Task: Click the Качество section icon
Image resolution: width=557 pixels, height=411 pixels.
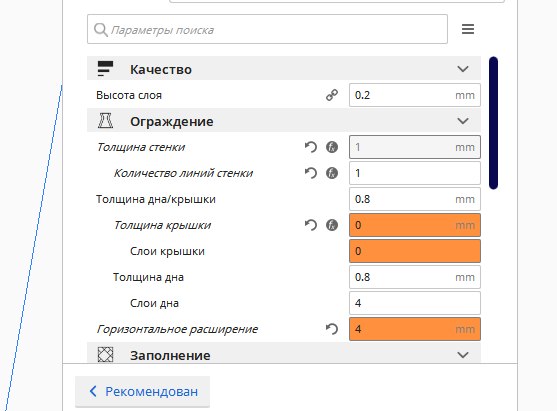Action: [x=105, y=69]
